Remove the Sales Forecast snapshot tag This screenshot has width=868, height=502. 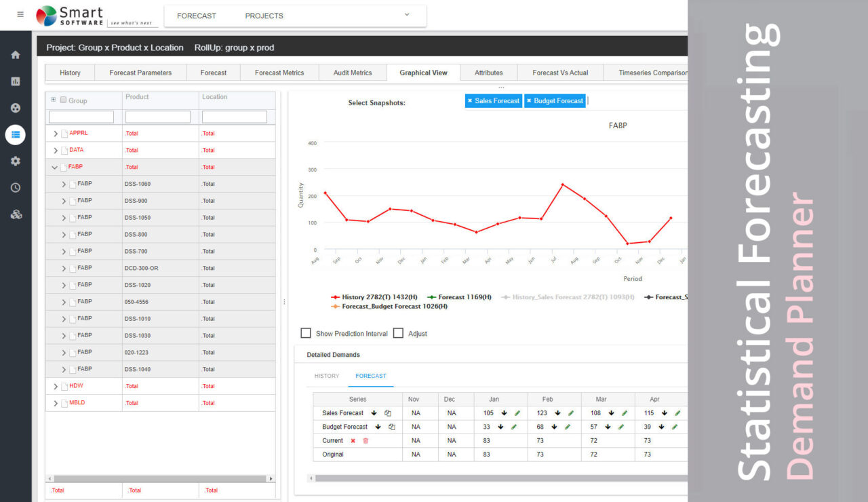click(x=469, y=101)
